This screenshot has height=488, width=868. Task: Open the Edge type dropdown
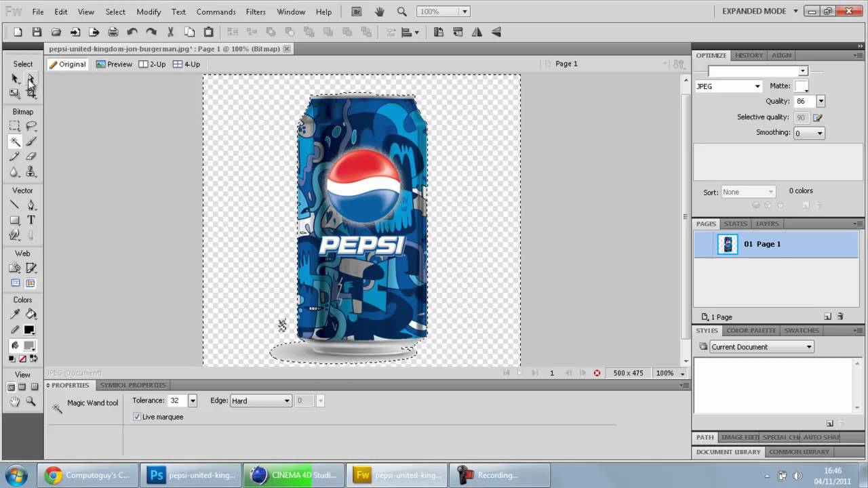pos(261,401)
